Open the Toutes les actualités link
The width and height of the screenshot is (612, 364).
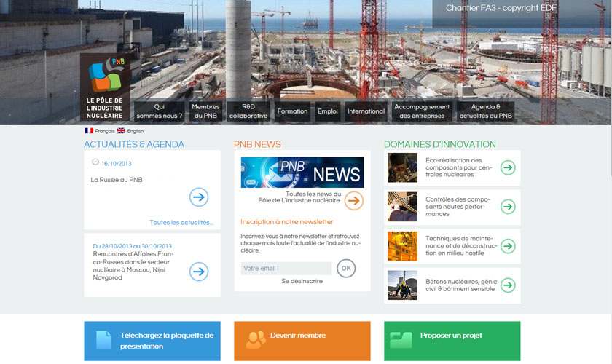click(181, 223)
